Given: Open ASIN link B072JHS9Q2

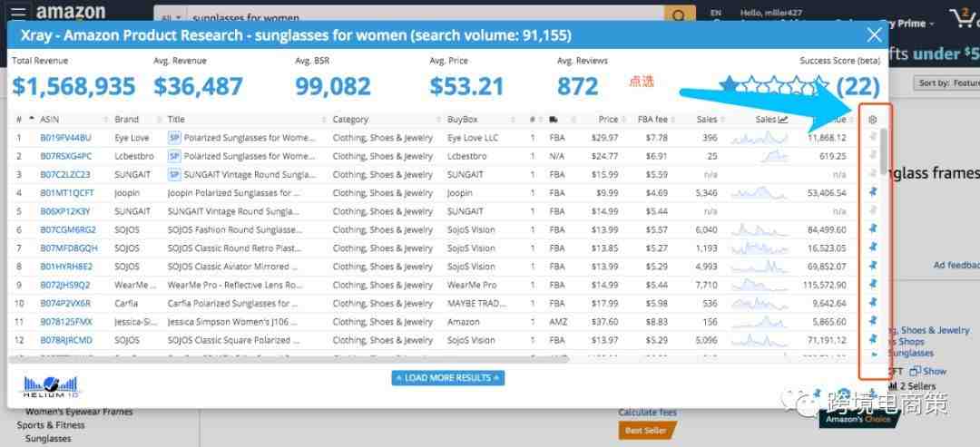Looking at the screenshot, I should (65, 286).
